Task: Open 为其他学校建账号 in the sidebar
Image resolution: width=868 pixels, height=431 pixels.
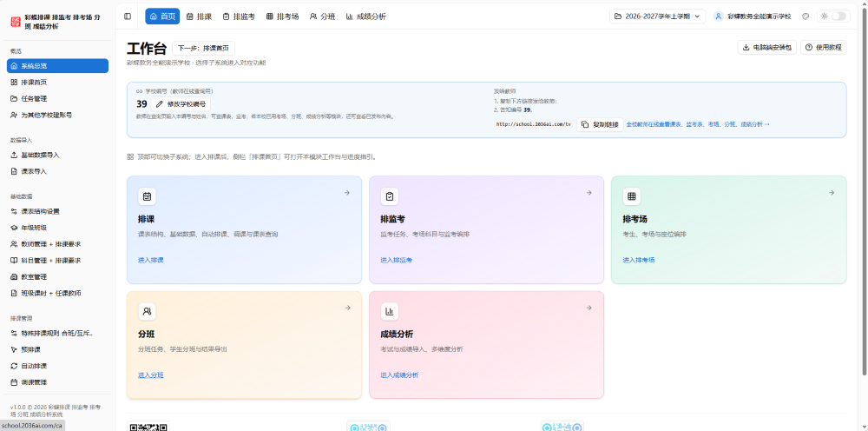Action: click(x=57, y=116)
